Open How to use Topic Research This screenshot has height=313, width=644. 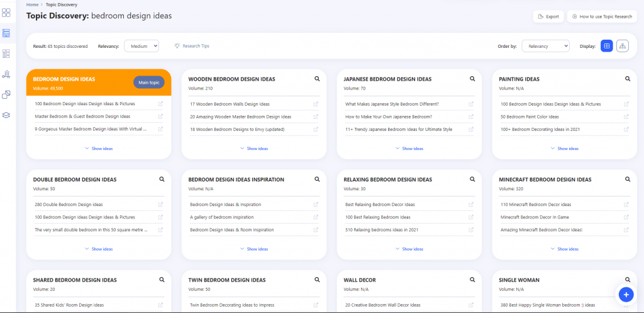click(602, 16)
